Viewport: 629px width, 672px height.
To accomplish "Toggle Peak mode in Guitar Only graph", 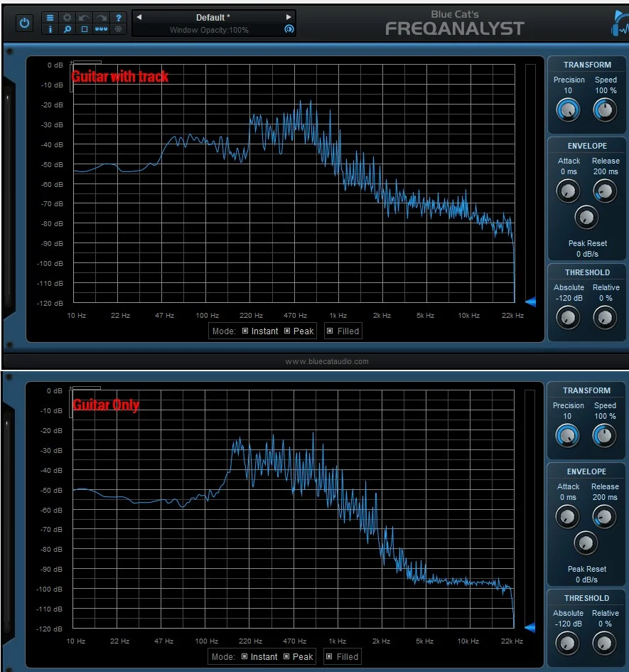I will 298,656.
